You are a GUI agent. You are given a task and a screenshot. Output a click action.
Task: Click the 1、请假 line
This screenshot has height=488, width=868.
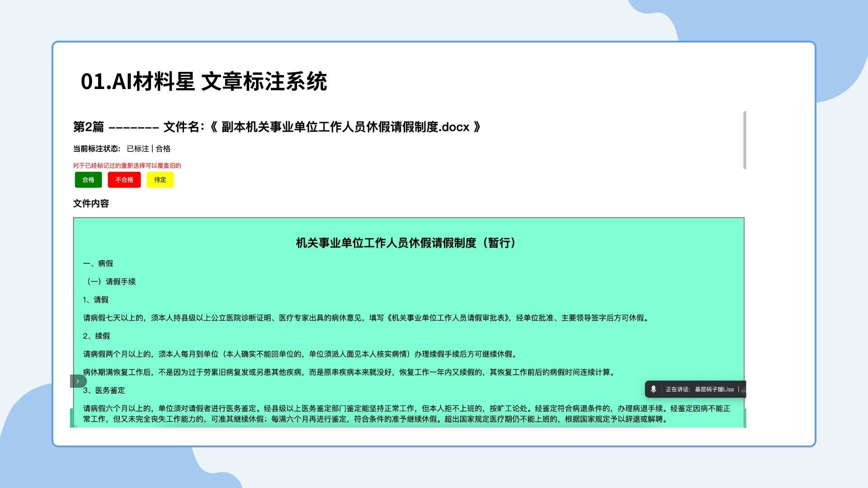95,300
